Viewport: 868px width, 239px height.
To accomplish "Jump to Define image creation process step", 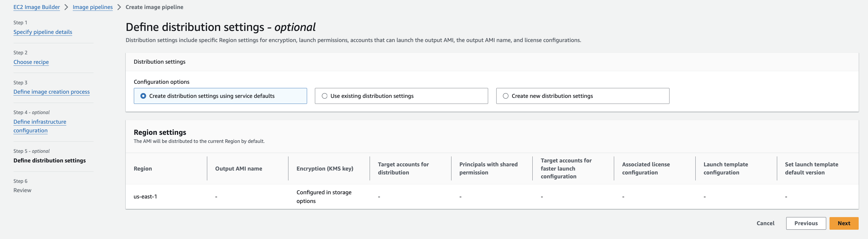I will [x=51, y=92].
